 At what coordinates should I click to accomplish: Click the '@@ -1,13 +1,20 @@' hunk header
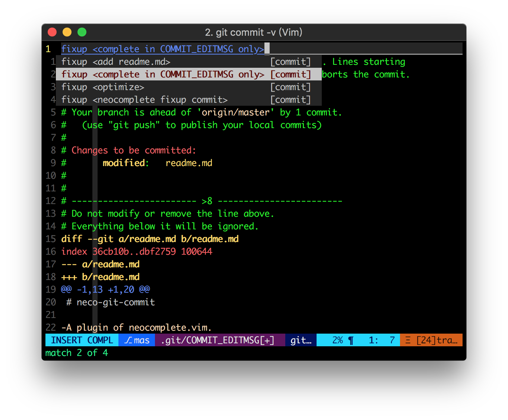tap(105, 290)
